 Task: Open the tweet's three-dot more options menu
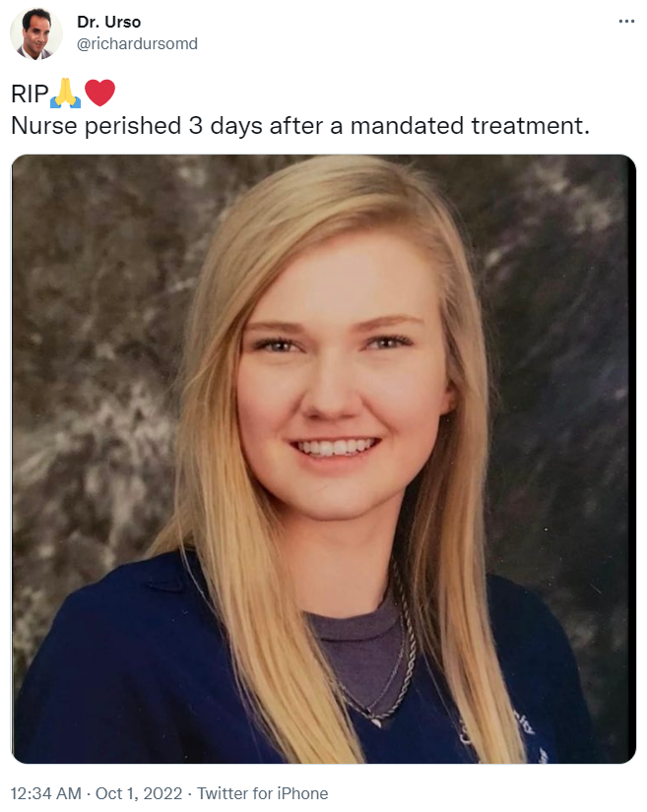coord(626,22)
